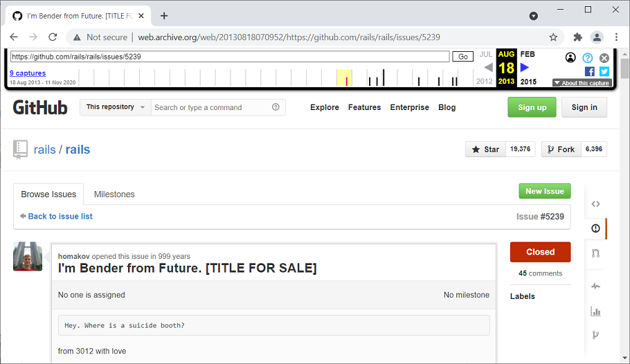Share capture via Twitter icon

[x=604, y=71]
